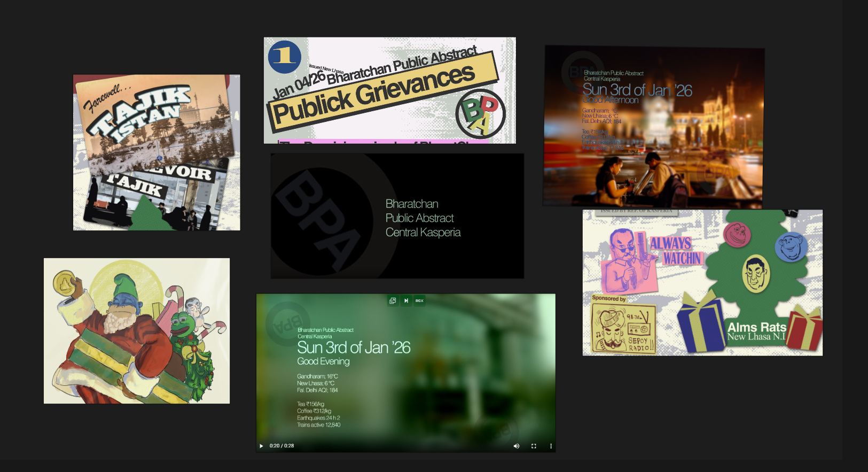Click the pink highlighted strip below Publick Grievances

[x=384, y=142]
